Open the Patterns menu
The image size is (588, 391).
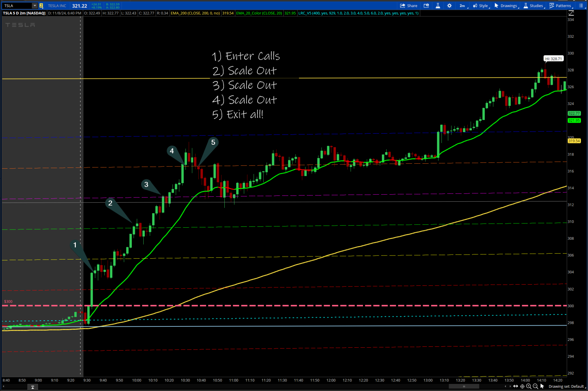560,6
